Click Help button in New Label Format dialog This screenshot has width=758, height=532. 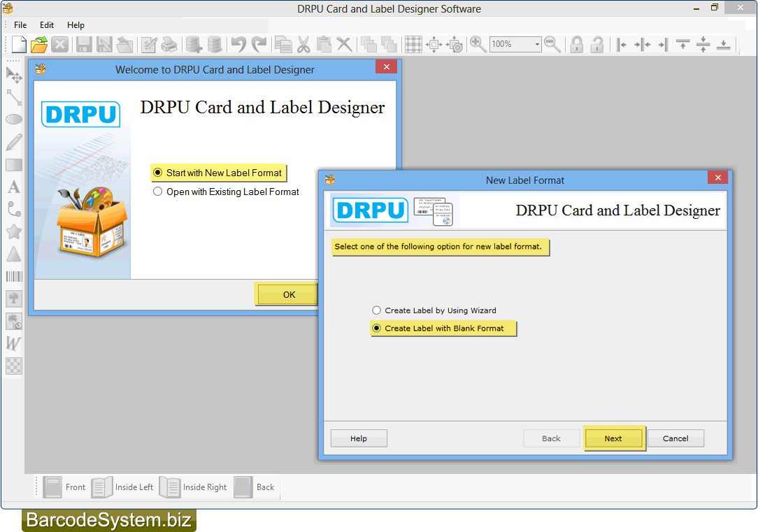[359, 438]
